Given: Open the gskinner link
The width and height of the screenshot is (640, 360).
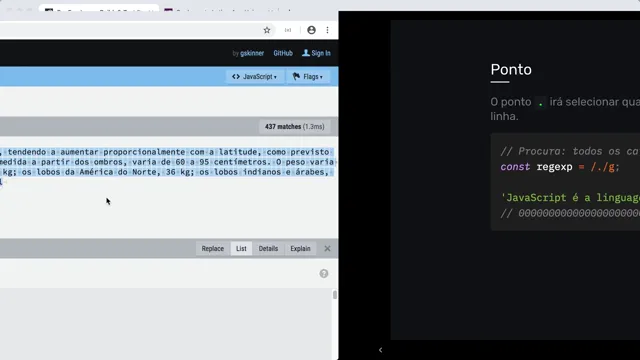Looking at the screenshot, I should click(x=252, y=53).
